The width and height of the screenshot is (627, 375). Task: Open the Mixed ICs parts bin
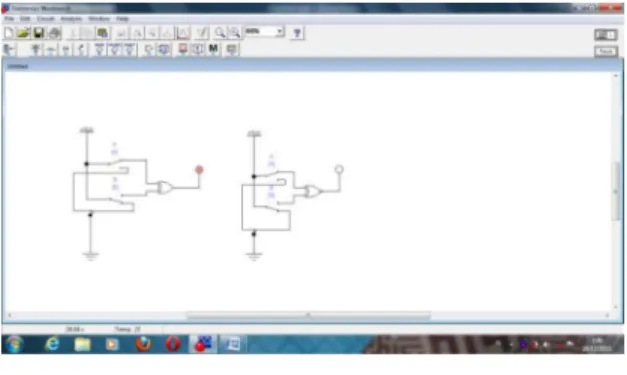tap(115, 50)
